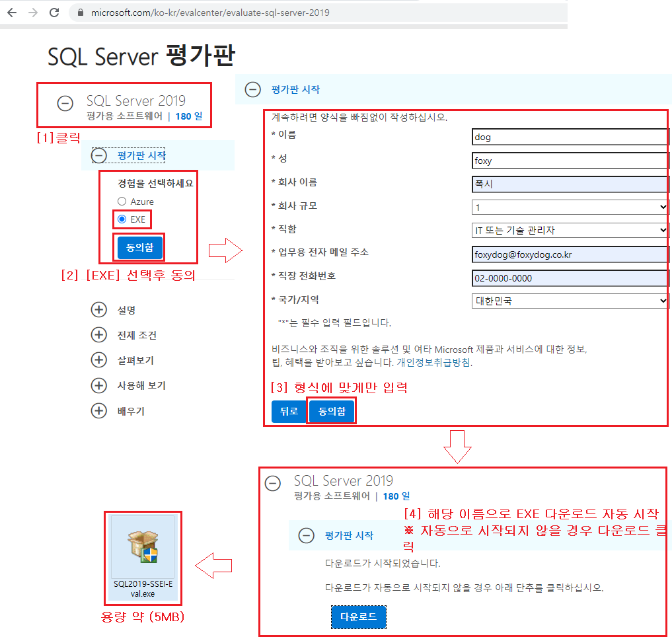Viewport: 672px width, 639px height.
Task: Collapse the top-right 평가판 시작 header
Action: tap(252, 90)
